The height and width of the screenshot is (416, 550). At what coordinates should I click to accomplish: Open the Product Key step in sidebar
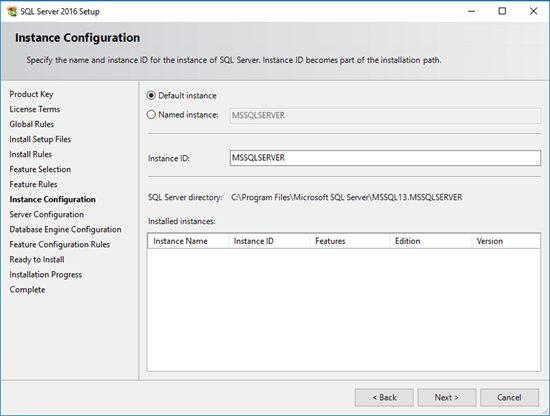31,94
